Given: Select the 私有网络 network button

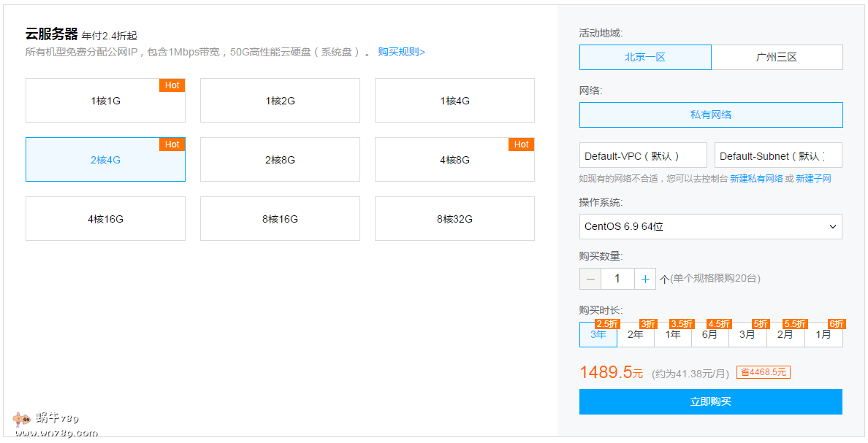Looking at the screenshot, I should click(x=710, y=115).
